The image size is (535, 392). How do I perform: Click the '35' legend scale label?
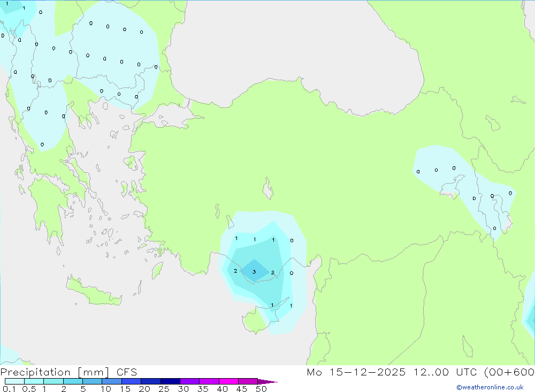(203, 389)
